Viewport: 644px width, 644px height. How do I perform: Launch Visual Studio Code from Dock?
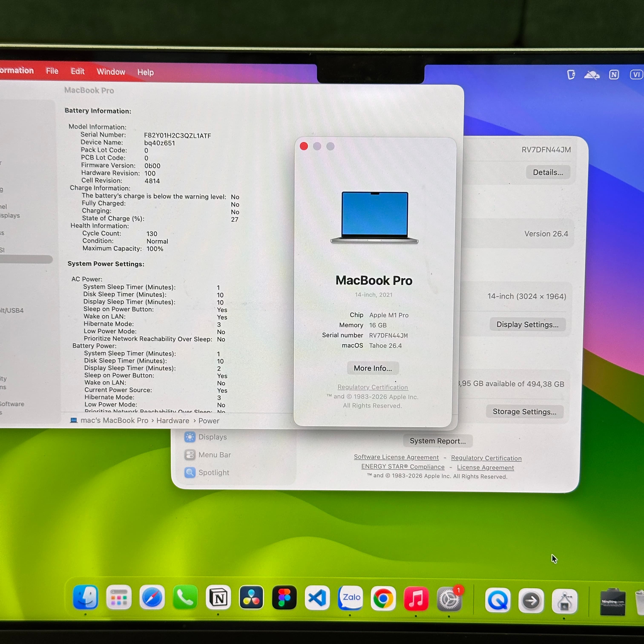(x=317, y=598)
